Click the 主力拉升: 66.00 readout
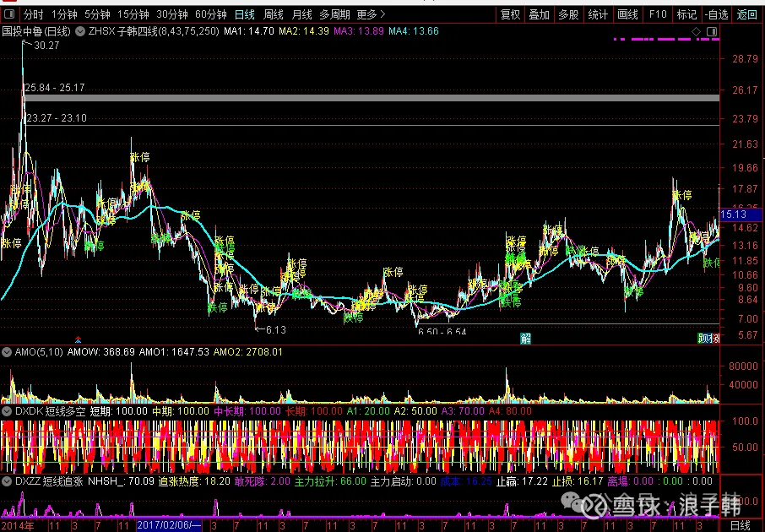This screenshot has height=532, width=765. (330, 481)
